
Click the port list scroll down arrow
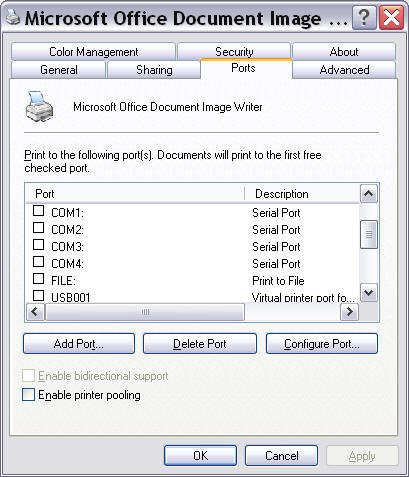pyautogui.click(x=368, y=293)
